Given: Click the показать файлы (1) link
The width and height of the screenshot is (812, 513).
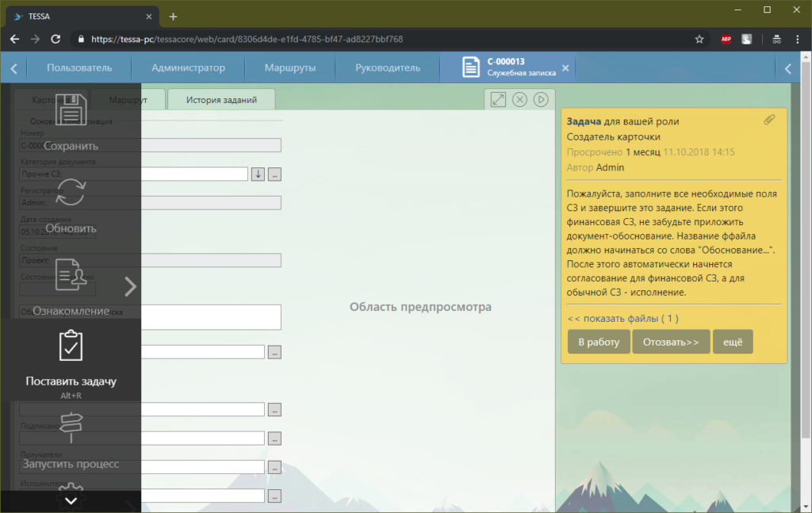Looking at the screenshot, I should click(x=622, y=319).
